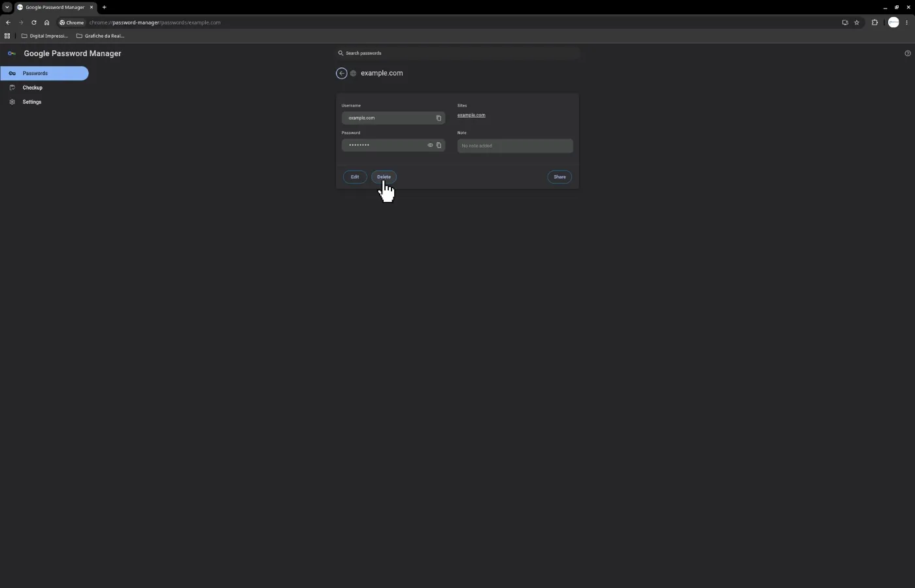The height and width of the screenshot is (588, 915).
Task: Minimize the Chrome window
Action: (885, 7)
